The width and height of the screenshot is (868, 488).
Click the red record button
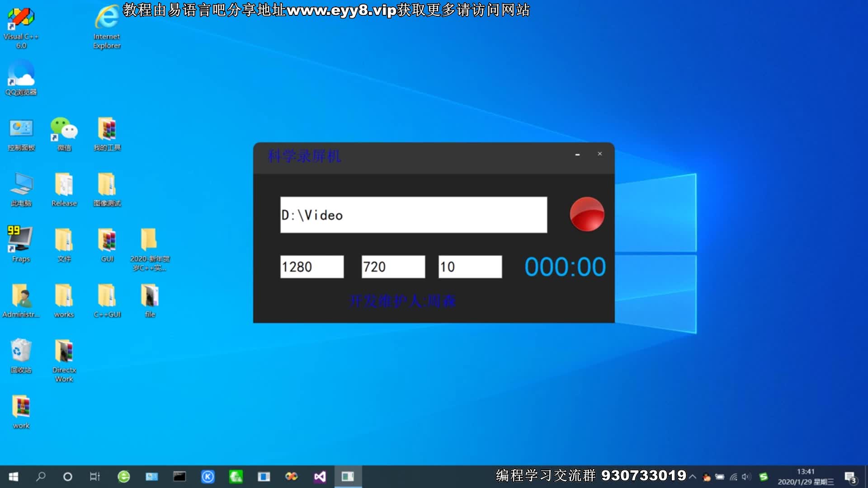[x=587, y=214]
